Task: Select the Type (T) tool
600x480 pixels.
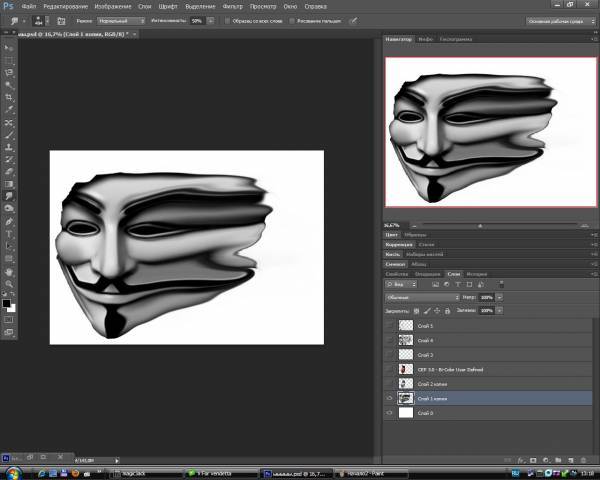Action: pyautogui.click(x=9, y=233)
